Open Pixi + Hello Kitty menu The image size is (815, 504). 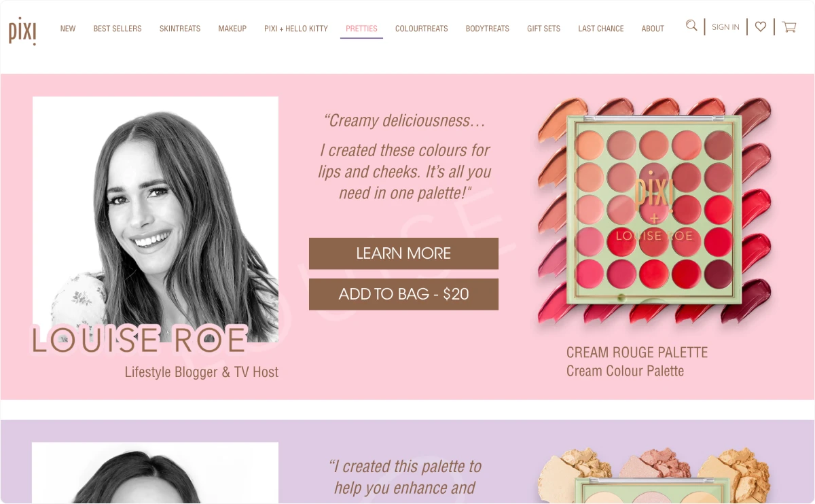[x=296, y=29]
